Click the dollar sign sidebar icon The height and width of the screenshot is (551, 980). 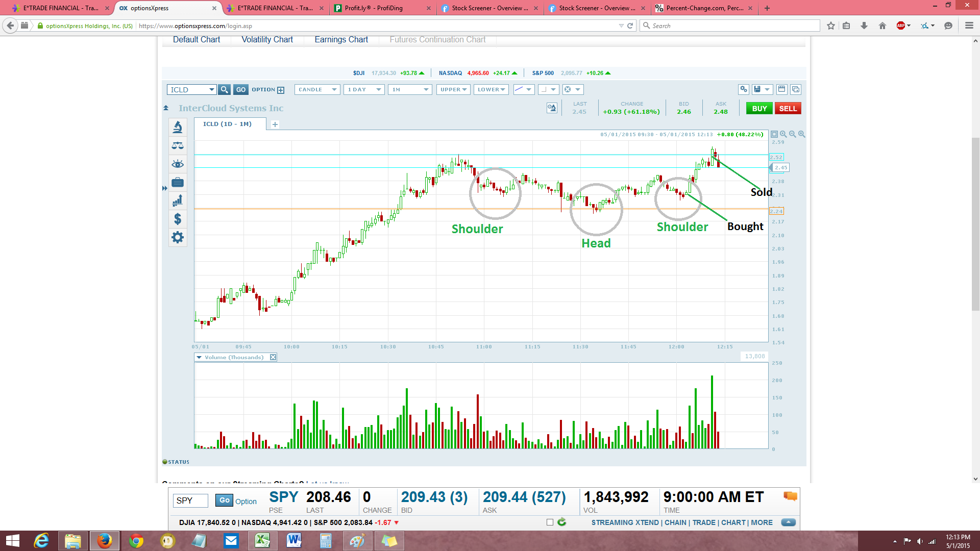[x=178, y=219]
